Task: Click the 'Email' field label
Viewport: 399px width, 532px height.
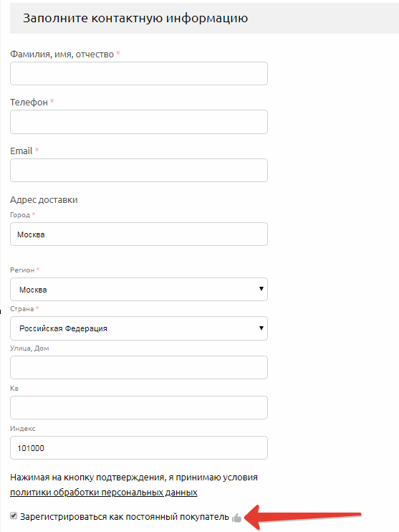Action: coord(21,151)
